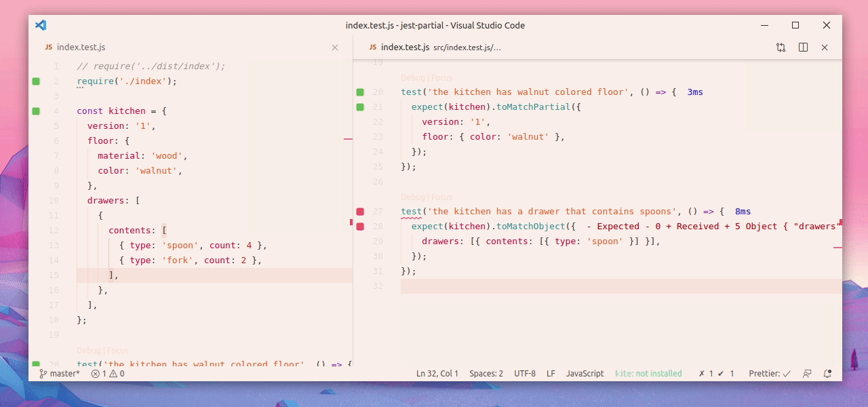Open errors and warnings problems indicator
This screenshot has width=868, height=407.
(x=108, y=373)
